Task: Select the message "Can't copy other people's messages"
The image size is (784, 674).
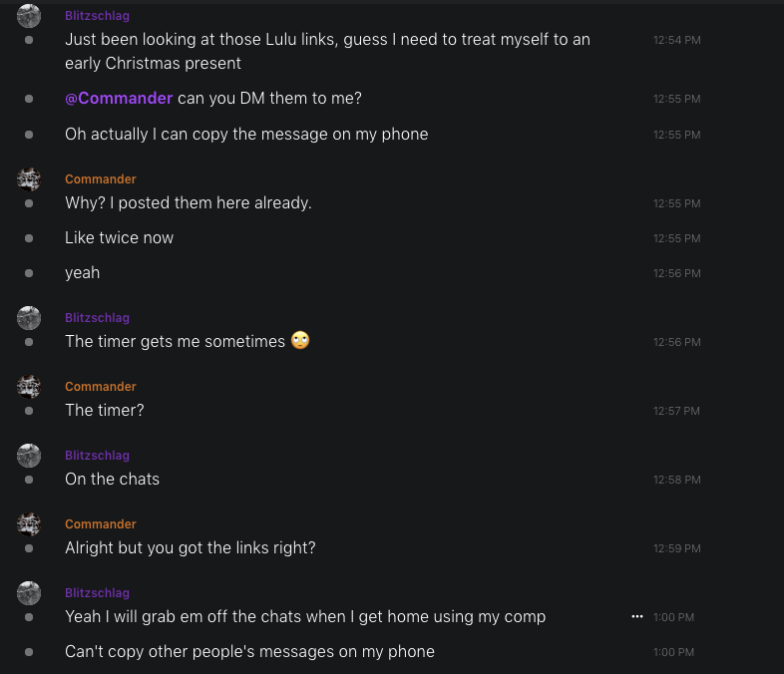Action: tap(249, 652)
